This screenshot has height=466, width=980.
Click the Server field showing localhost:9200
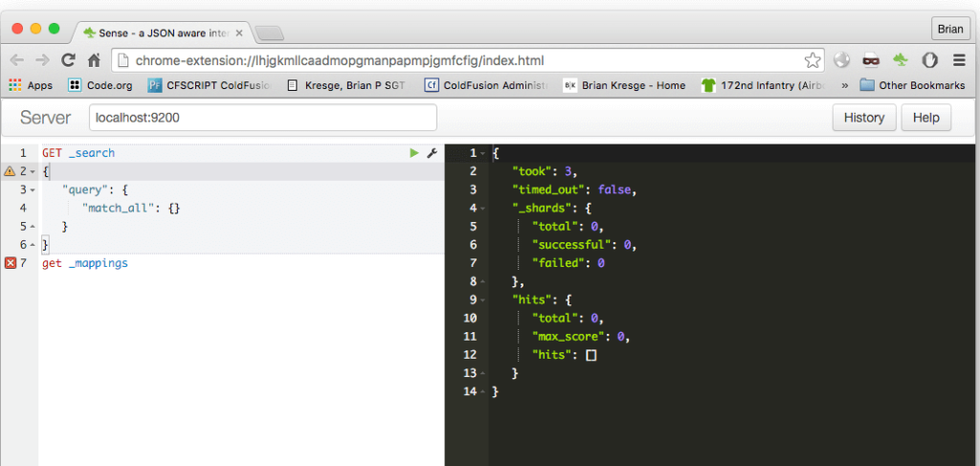(262, 118)
